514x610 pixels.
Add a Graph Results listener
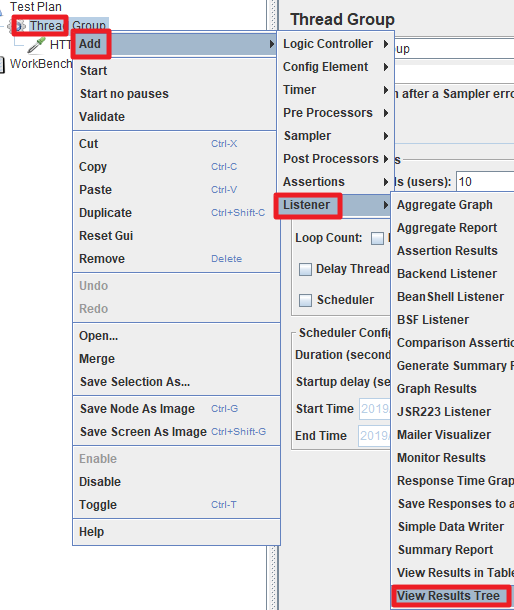coord(453,388)
